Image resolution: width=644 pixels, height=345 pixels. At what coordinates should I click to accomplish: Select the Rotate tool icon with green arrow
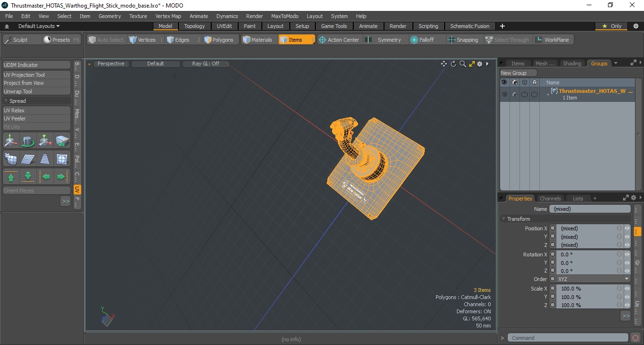point(28,141)
